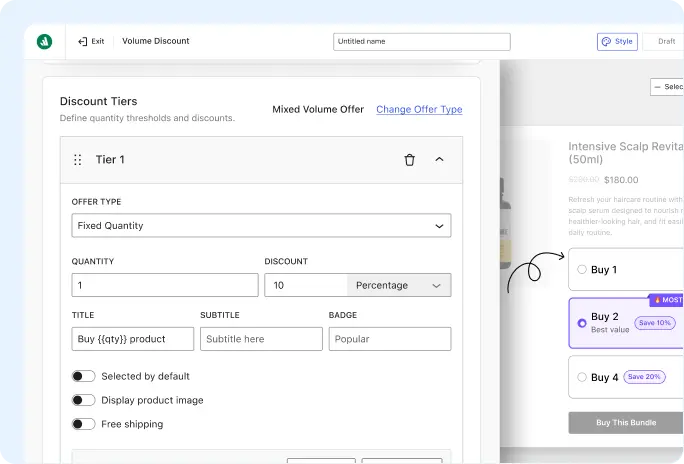This screenshot has height=464, width=684.
Task: Click the $180.00 price text
Action: tap(621, 180)
